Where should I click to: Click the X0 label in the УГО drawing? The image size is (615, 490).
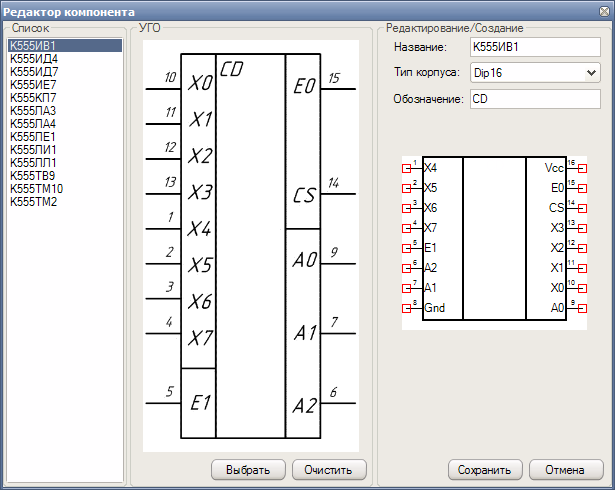200,83
